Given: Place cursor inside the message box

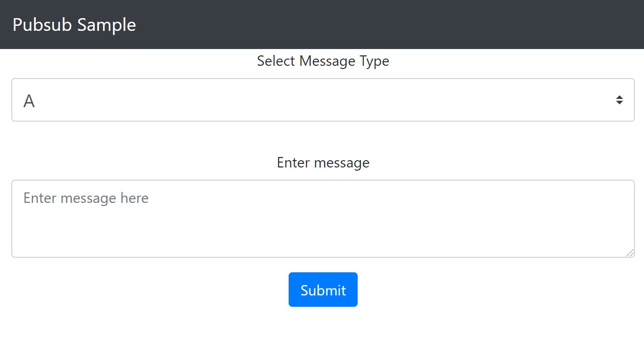Looking at the screenshot, I should pyautogui.click(x=323, y=219).
